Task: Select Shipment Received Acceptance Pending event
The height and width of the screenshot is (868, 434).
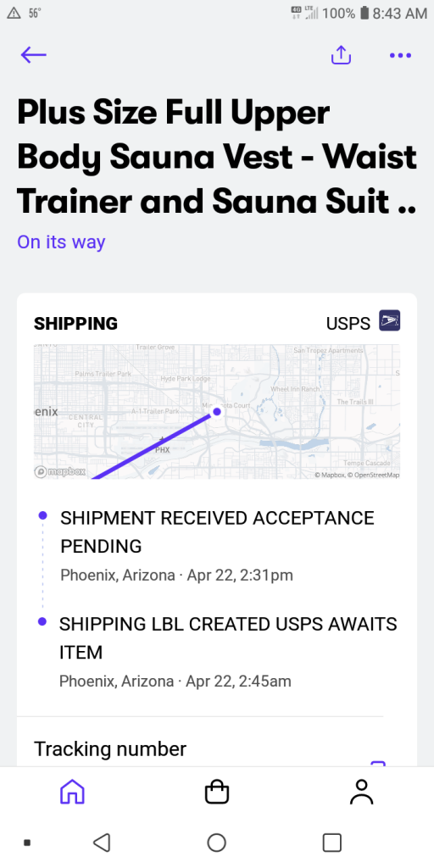Action: (x=217, y=547)
